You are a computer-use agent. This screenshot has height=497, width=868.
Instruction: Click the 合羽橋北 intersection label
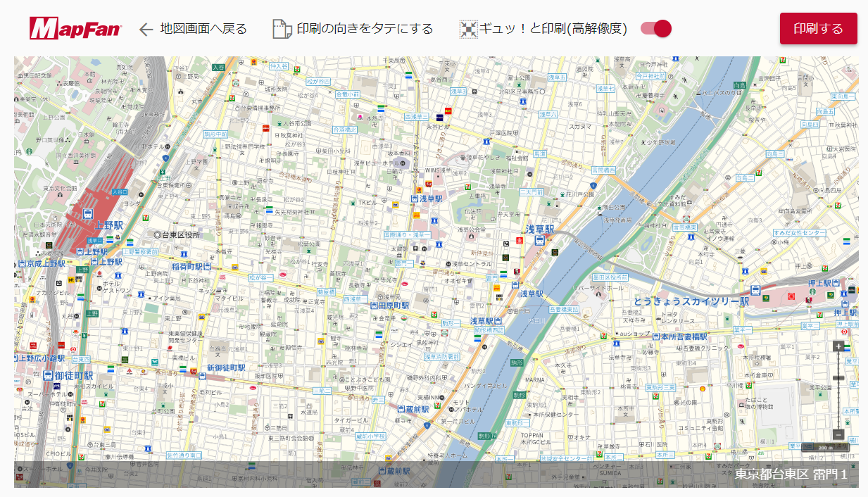coord(344,130)
